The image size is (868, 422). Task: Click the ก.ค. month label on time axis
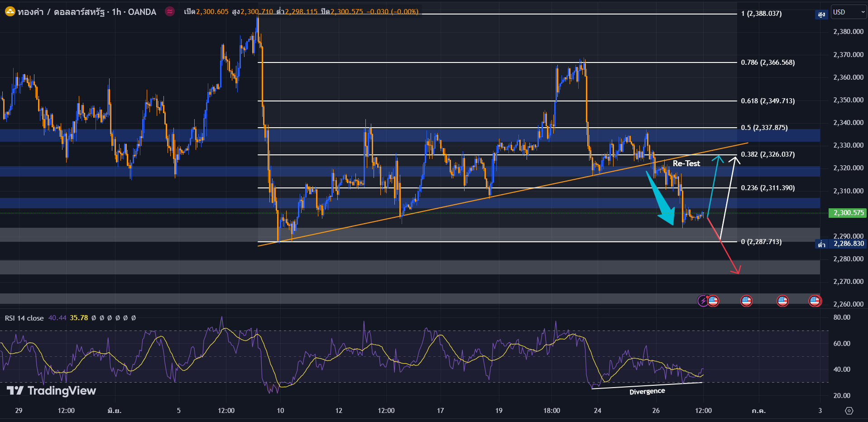click(758, 411)
